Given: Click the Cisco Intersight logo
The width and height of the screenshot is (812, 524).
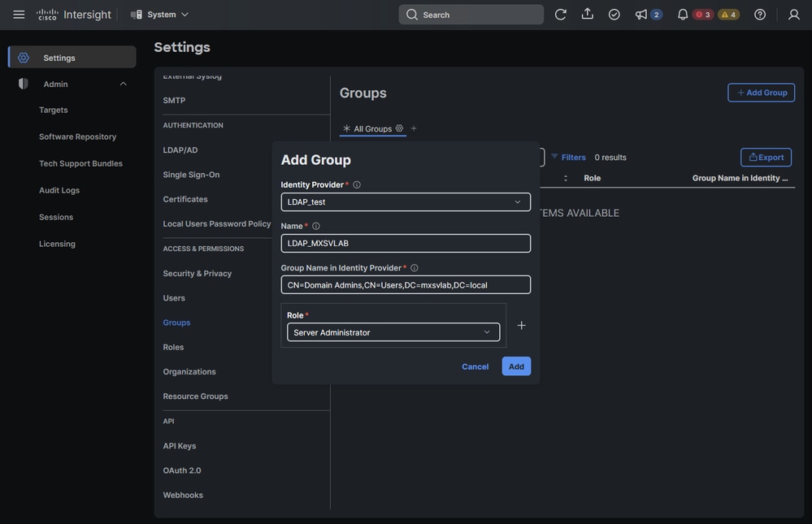Looking at the screenshot, I should click(x=73, y=15).
